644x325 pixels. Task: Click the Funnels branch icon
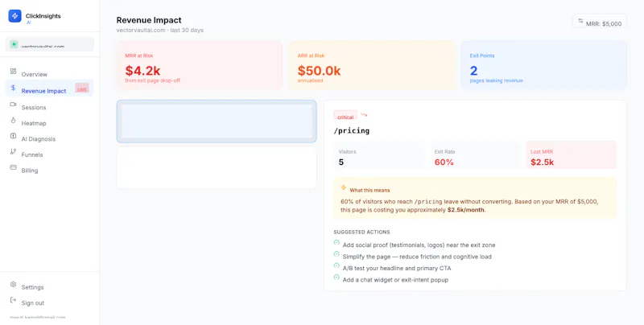pos(13,152)
